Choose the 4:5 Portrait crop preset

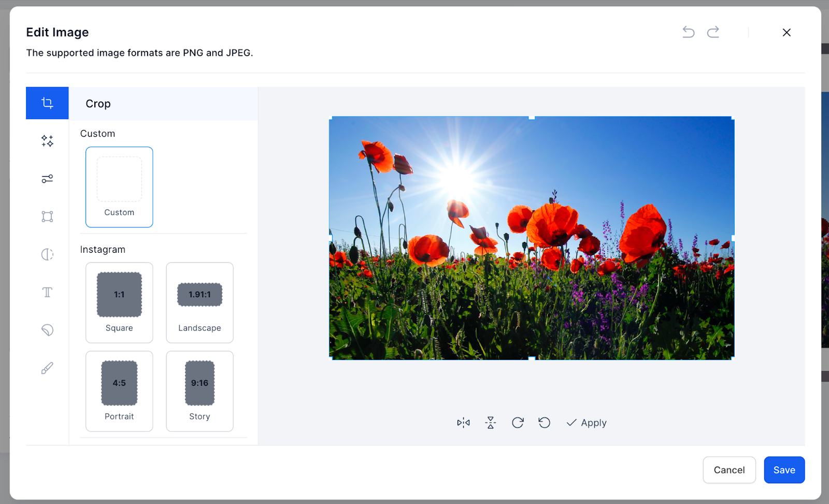tap(119, 391)
